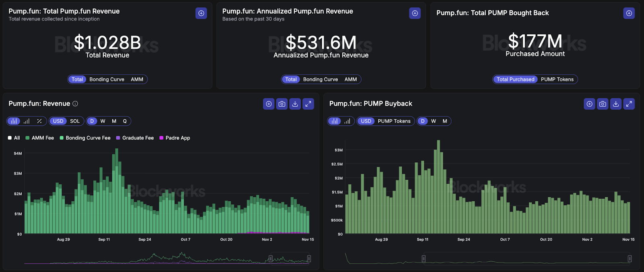
Task: Switch Revenue chart to cumulative chart icon
Action: pyautogui.click(x=27, y=121)
